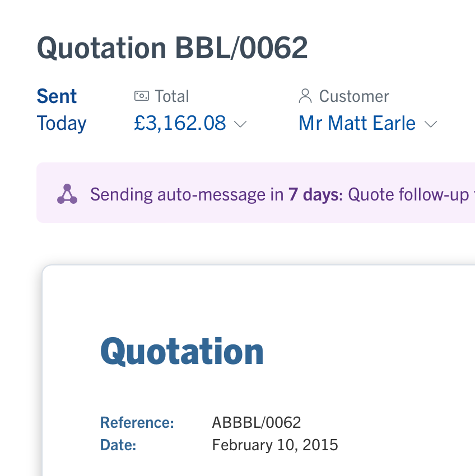Click the Today sent date
Image resolution: width=475 pixels, height=476 pixels.
click(62, 123)
